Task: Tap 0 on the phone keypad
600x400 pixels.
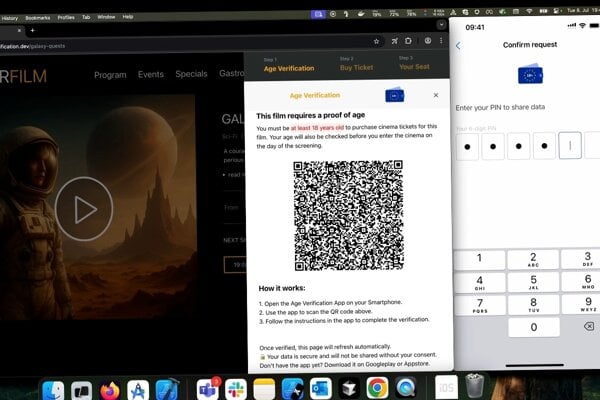Action: pos(534,327)
